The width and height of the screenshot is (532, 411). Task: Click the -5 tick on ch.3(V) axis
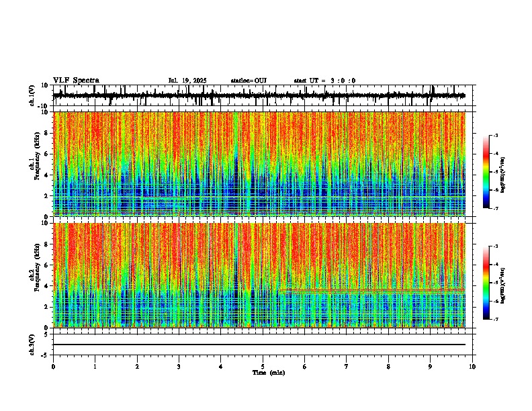pyautogui.click(x=45, y=355)
